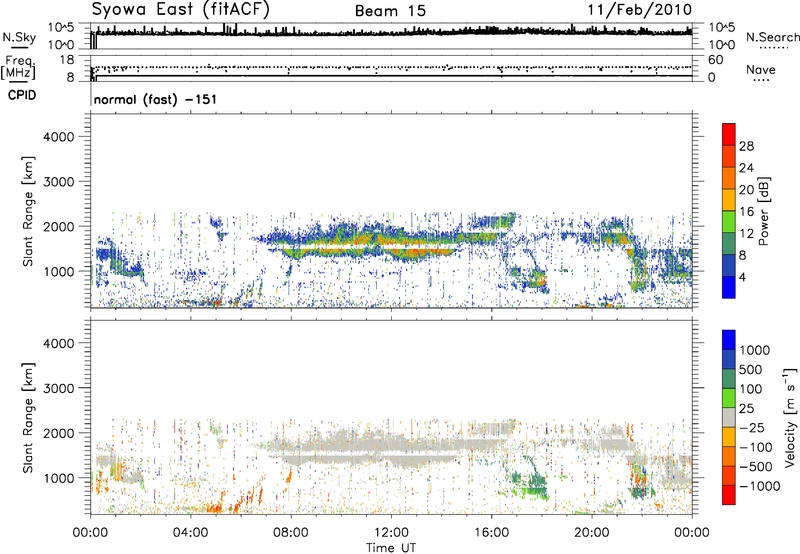
Task: Select the "Velocity [m s⁻¹]" color bar title
Action: click(790, 417)
